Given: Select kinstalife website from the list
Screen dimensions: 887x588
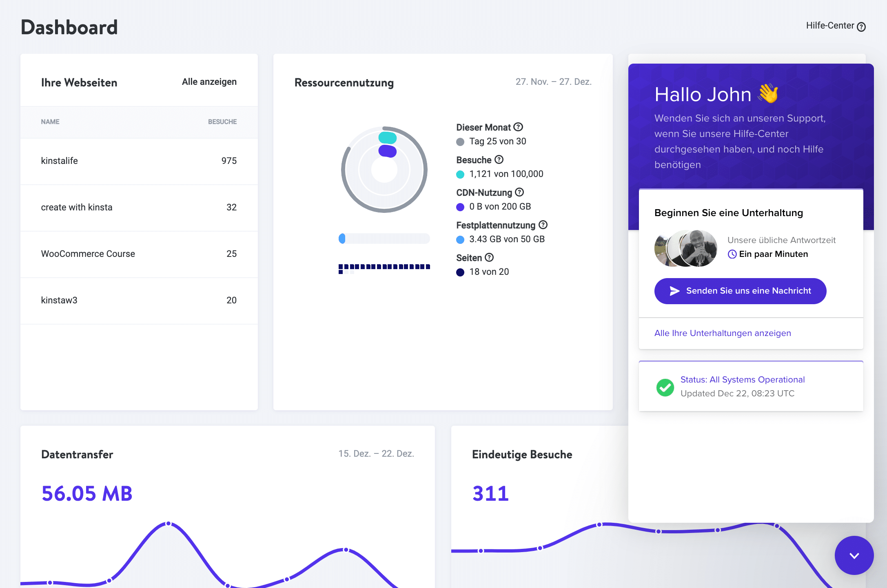Looking at the screenshot, I should [x=59, y=161].
